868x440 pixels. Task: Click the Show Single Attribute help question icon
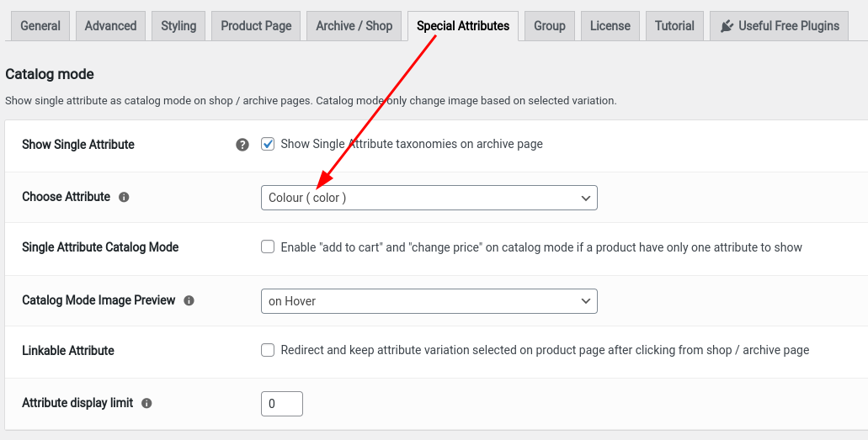tap(242, 145)
